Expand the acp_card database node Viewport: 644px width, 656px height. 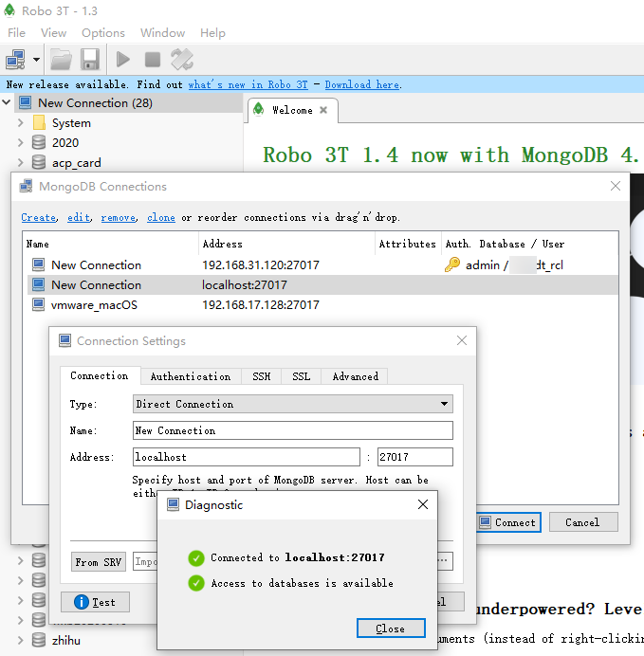pyautogui.click(x=21, y=162)
